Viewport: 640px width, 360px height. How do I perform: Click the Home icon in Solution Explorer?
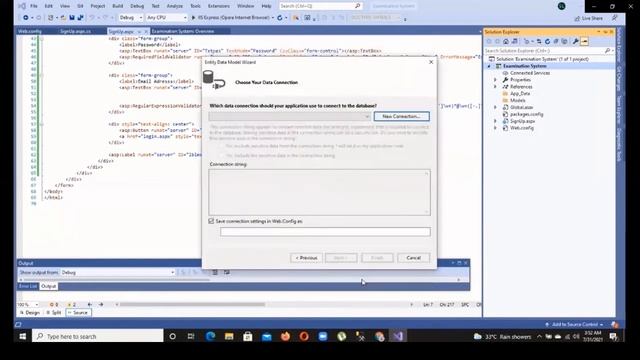506,41
